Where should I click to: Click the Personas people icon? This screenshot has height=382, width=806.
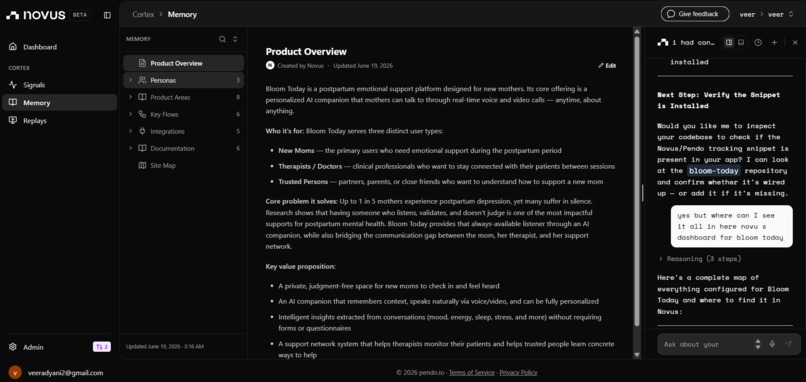tap(142, 80)
